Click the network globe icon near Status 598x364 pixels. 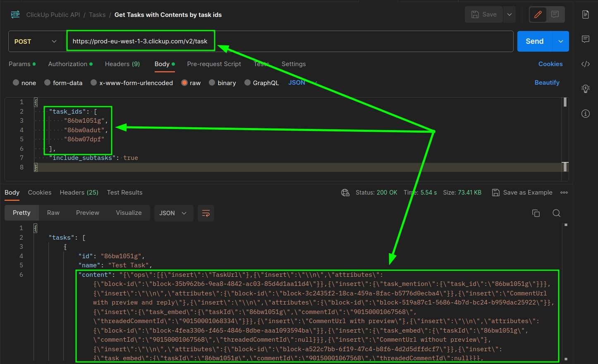(x=345, y=193)
